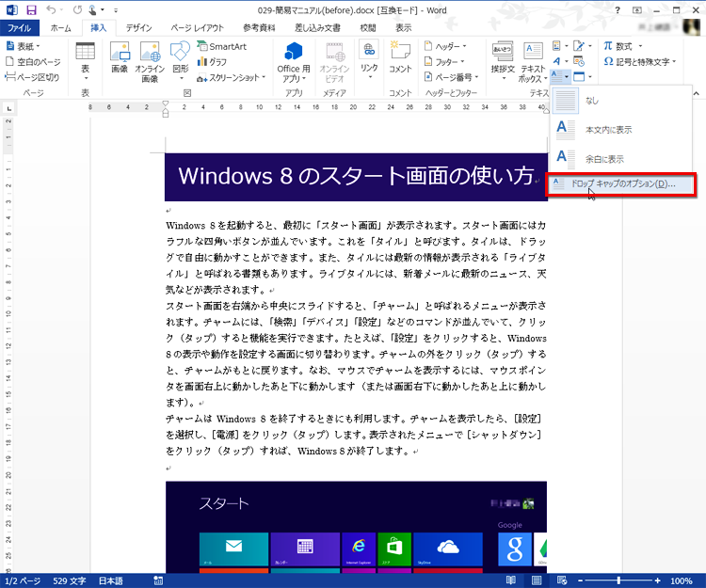Insert date and time icon
This screenshot has width=706, height=588.
[x=579, y=61]
